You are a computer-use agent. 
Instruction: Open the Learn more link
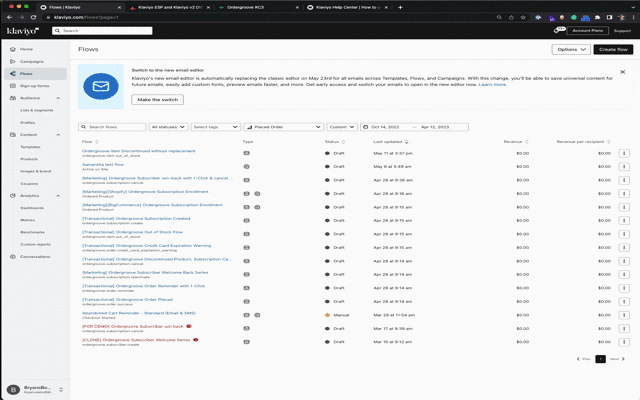pos(492,84)
